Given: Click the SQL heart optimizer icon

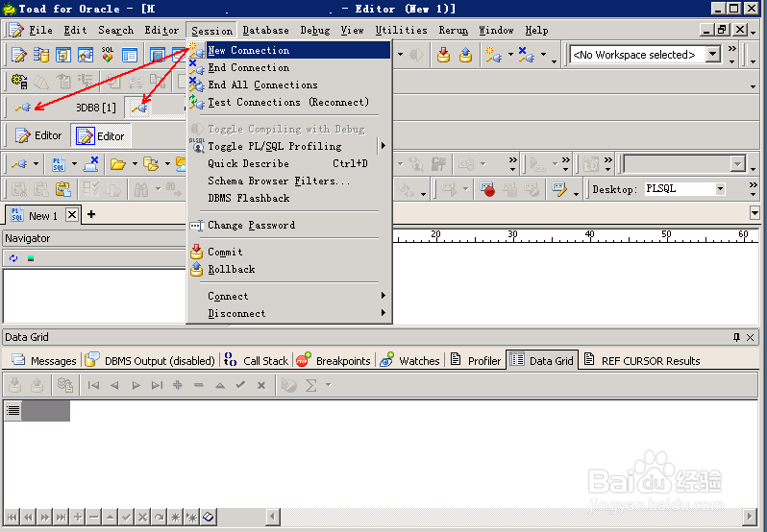Looking at the screenshot, I should tap(107, 55).
